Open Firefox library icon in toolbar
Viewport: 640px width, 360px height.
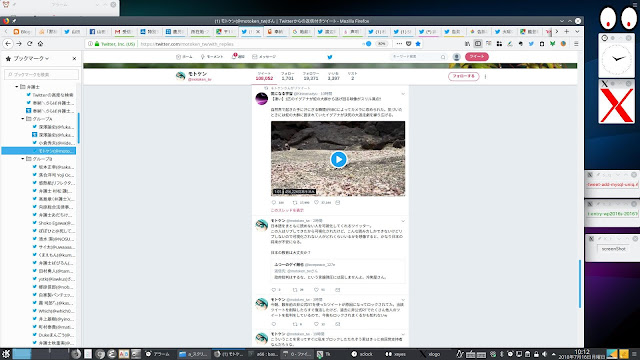click(x=467, y=44)
